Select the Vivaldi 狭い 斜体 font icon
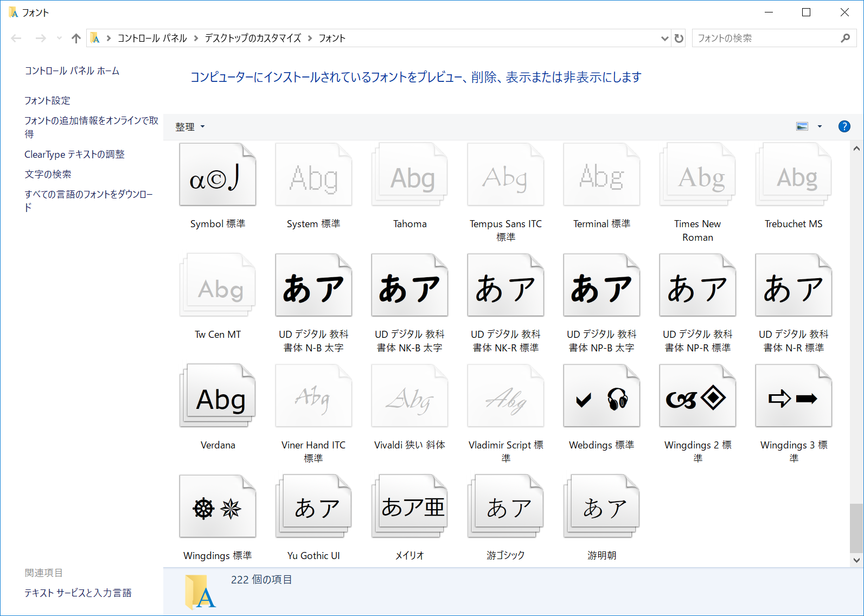This screenshot has height=616, width=864. 409,396
